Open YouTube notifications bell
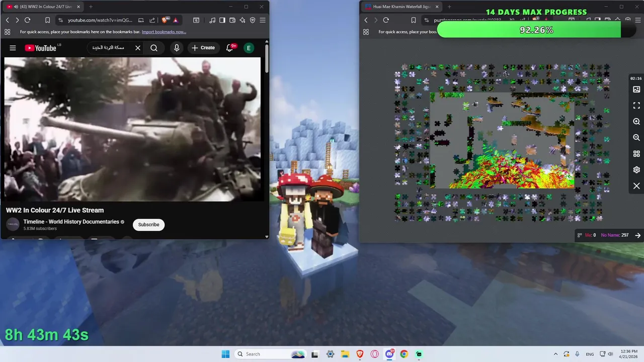 pyautogui.click(x=230, y=48)
